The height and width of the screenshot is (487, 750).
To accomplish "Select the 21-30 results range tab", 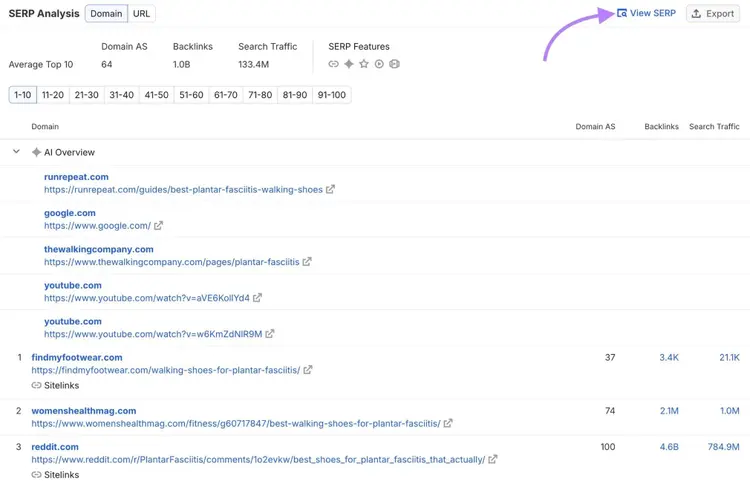I will click(x=87, y=95).
